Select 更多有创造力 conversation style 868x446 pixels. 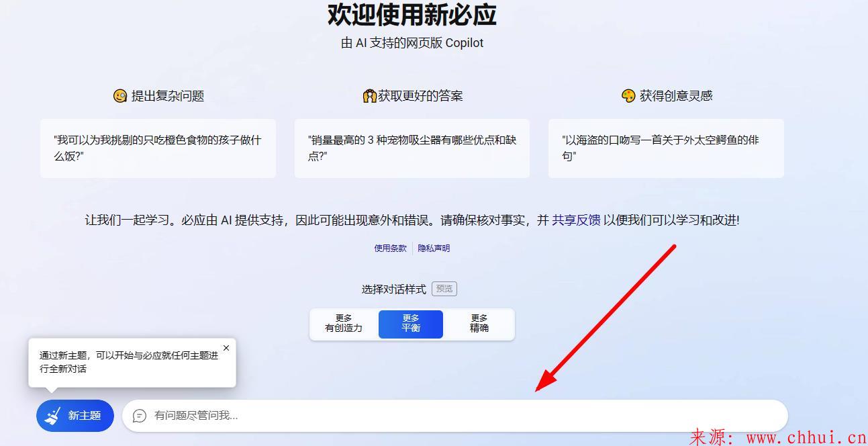(344, 324)
